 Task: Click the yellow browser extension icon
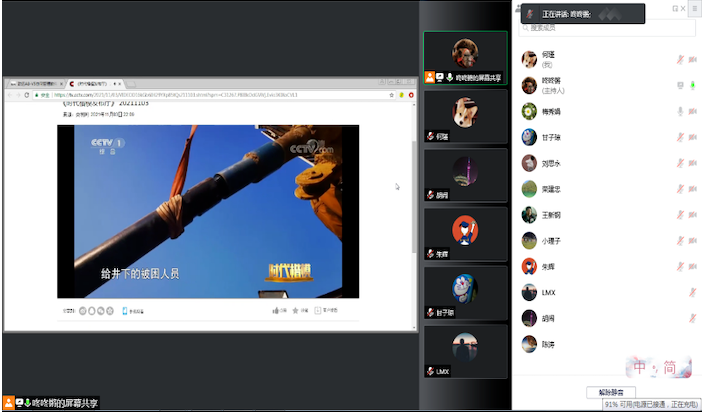[x=401, y=95]
